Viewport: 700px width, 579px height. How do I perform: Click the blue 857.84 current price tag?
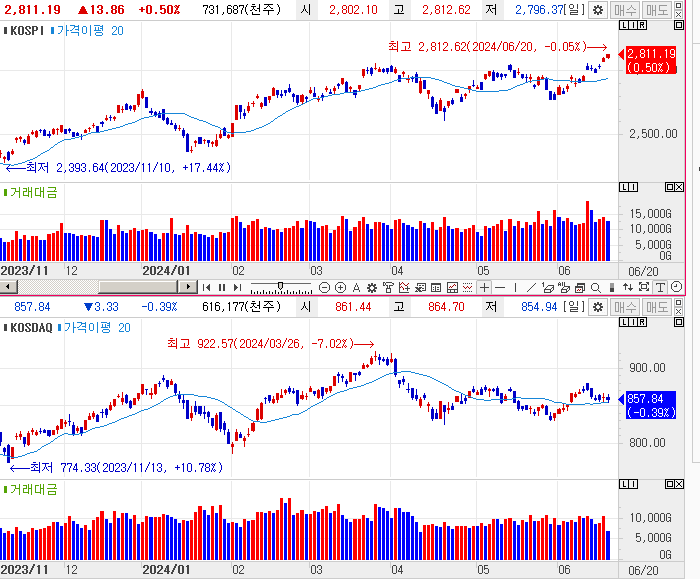coord(650,405)
